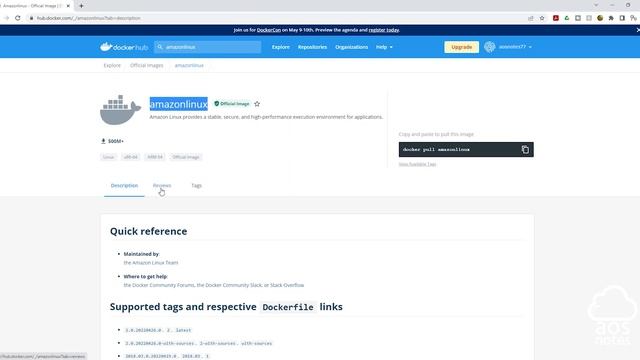Open the Organizations page
640x360 pixels.
pyautogui.click(x=351, y=47)
